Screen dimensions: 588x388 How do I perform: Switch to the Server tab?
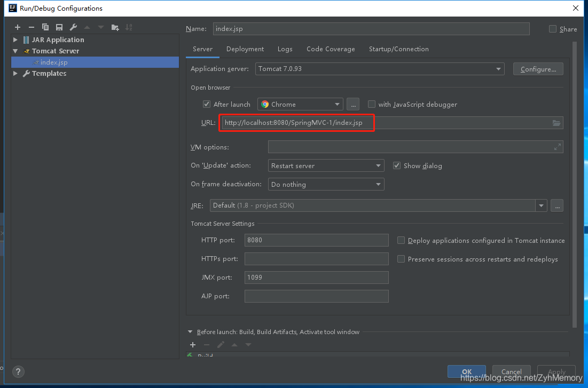coord(202,49)
